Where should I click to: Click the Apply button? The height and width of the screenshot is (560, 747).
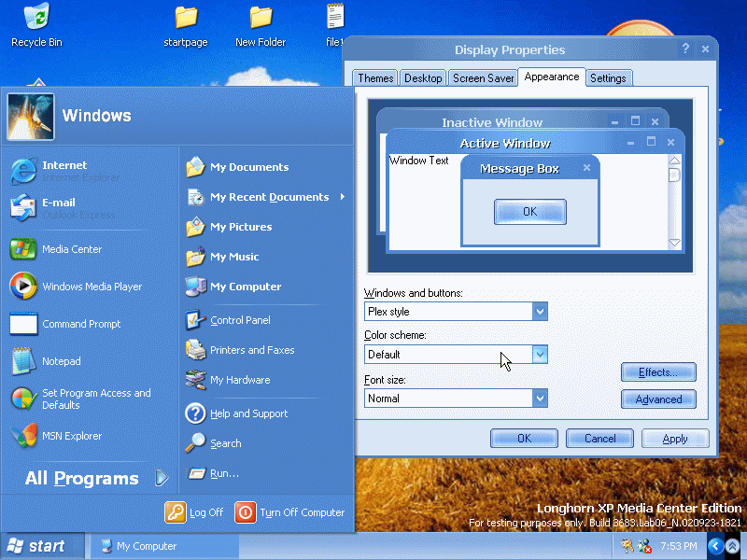click(675, 438)
